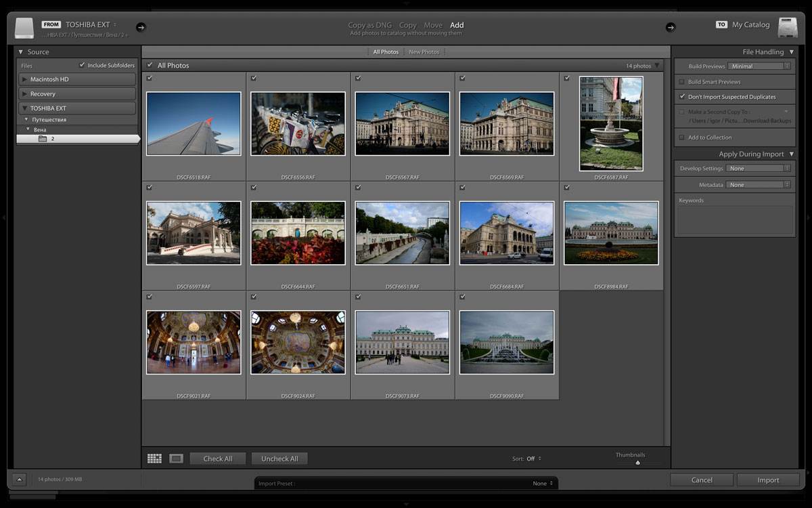
Task: Choose Copy as DNG import method
Action: (370, 25)
